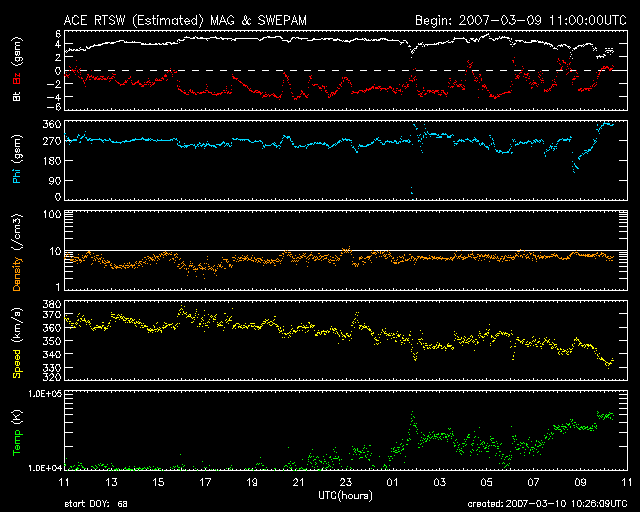
Task: Click the 21 hour tick label
Action: [x=299, y=482]
